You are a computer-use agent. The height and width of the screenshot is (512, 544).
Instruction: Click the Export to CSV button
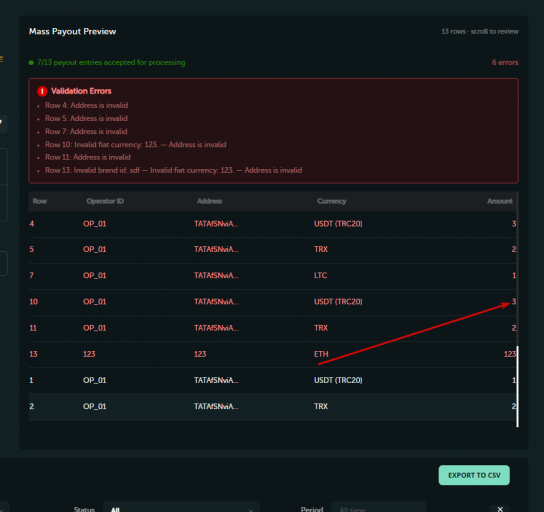tap(474, 475)
